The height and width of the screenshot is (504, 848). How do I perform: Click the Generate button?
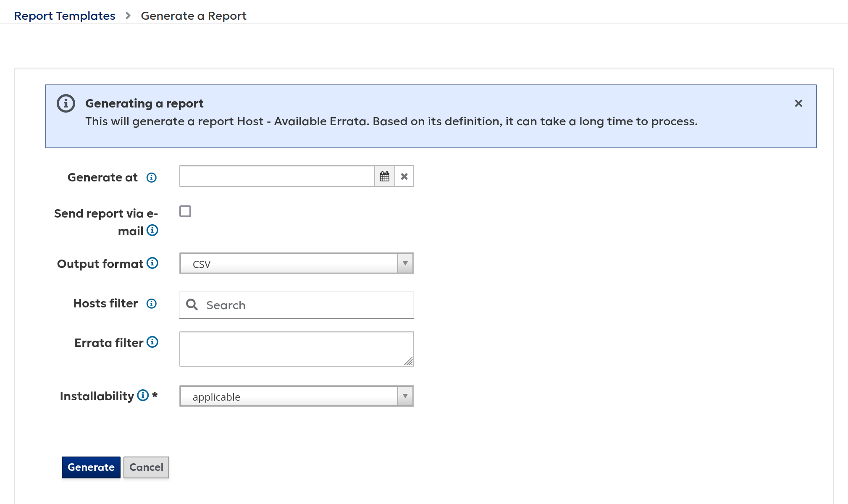[91, 467]
